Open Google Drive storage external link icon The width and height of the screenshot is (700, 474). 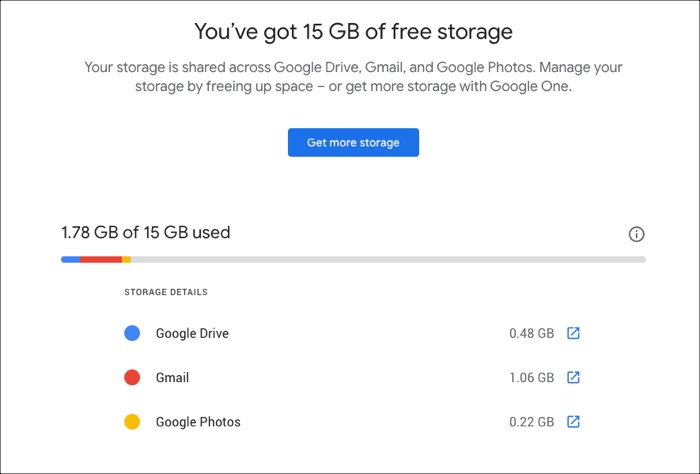pos(573,333)
